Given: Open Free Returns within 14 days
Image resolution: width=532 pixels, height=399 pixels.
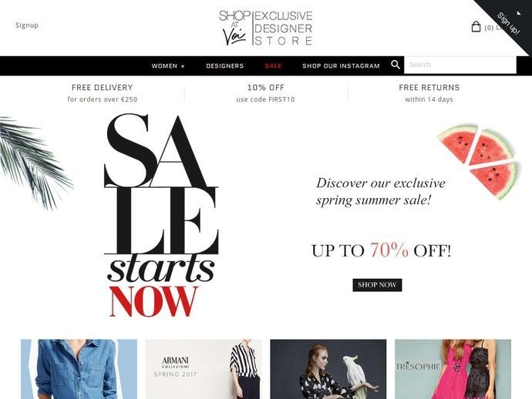Looking at the screenshot, I should coord(429,93).
